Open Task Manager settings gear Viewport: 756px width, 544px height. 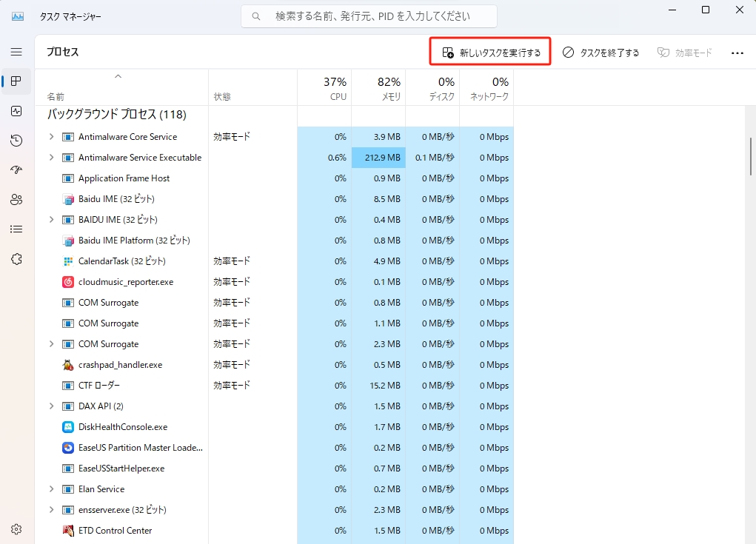[16, 529]
